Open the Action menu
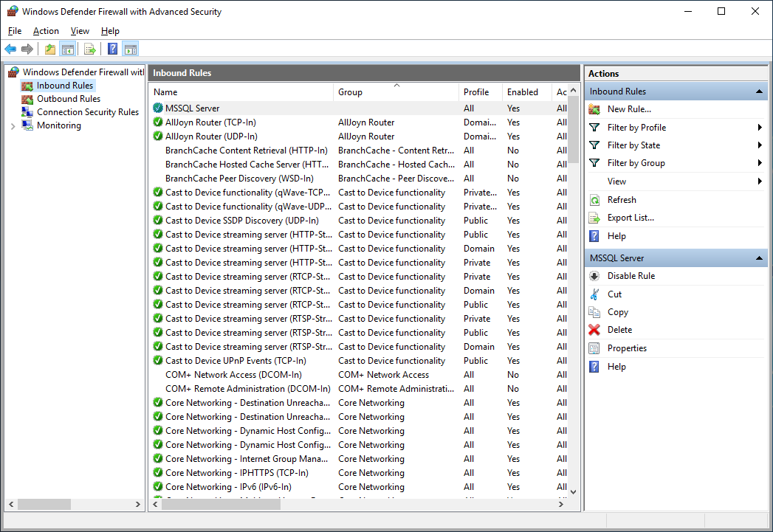Viewport: 773px width, 532px height. pos(46,31)
